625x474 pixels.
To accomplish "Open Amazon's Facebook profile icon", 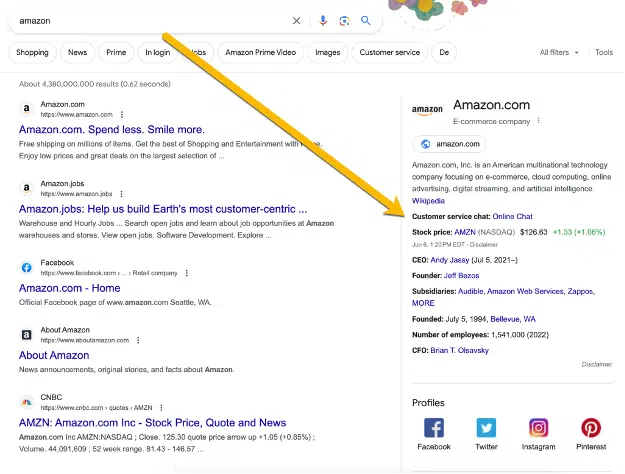I will click(x=434, y=428).
